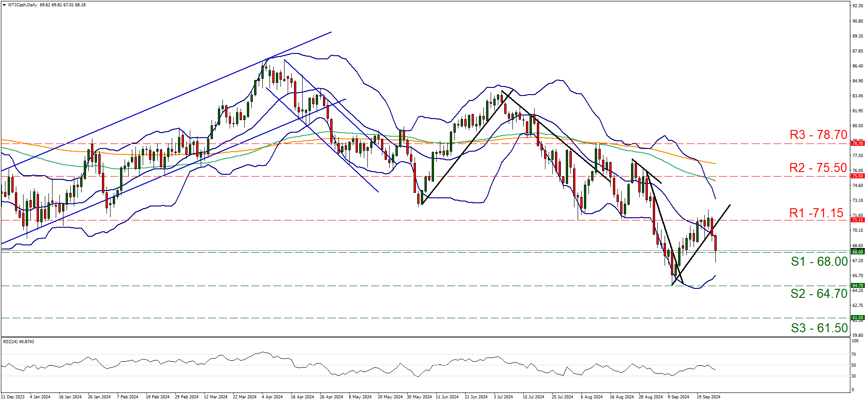Screen dimensions: 868x402
Task: Select the R3 - 78.70 resistance label
Action: (x=818, y=135)
